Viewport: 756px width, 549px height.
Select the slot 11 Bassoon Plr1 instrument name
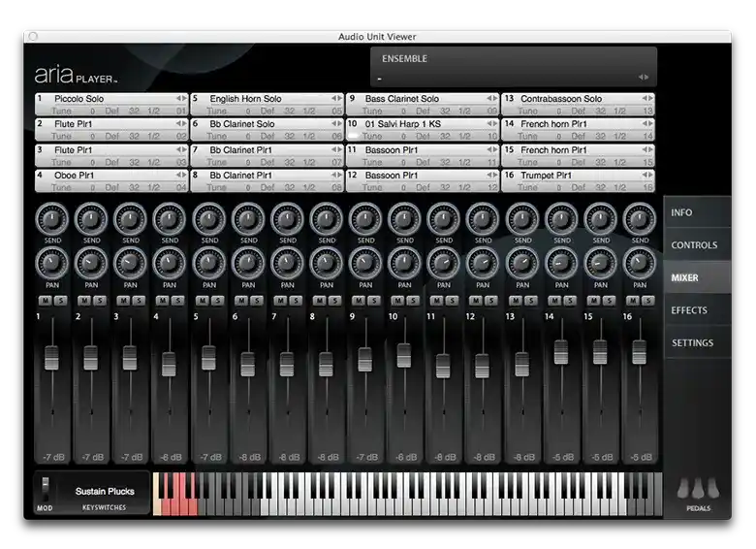391,150
